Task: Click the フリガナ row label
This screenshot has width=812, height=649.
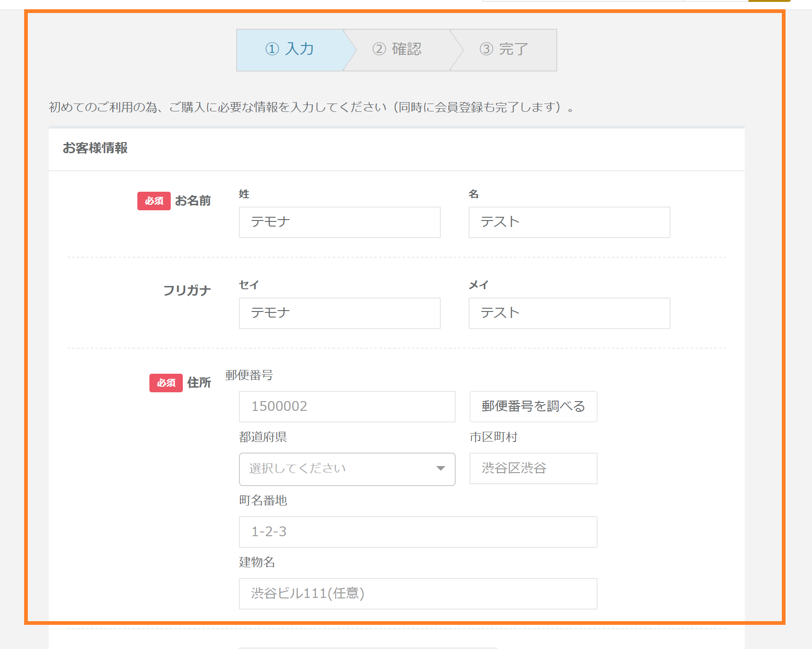Action: 187,291
